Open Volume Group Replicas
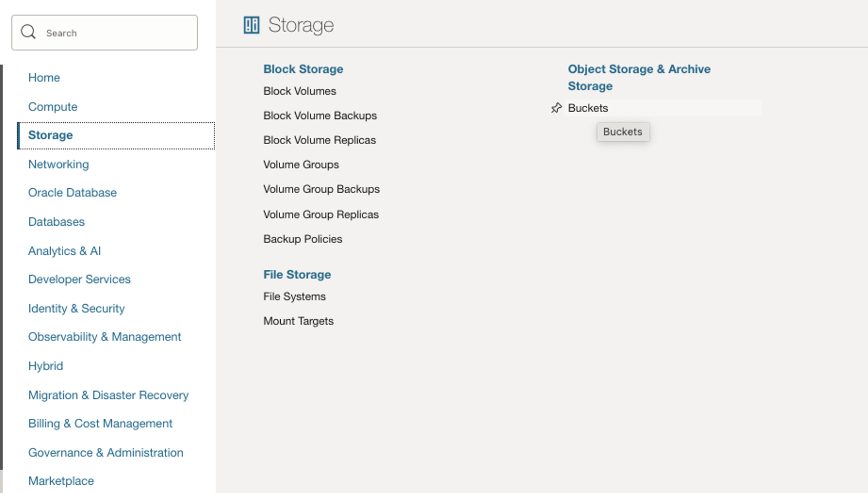 (321, 214)
